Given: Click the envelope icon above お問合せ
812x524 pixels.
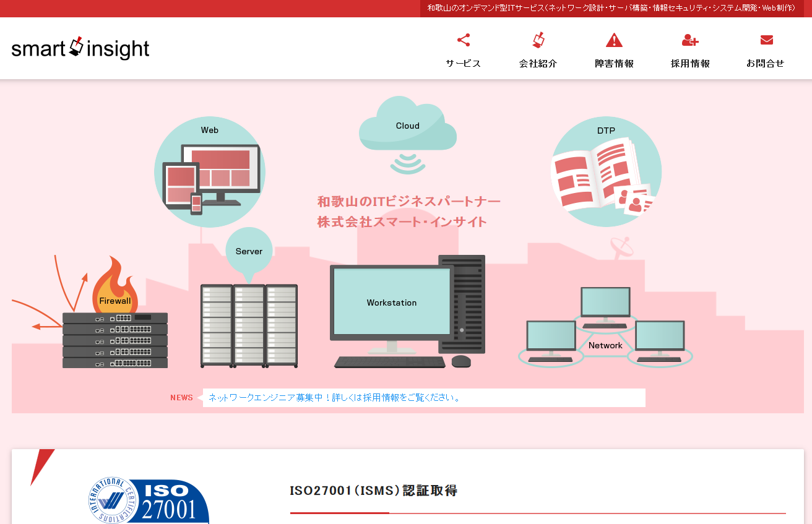Looking at the screenshot, I should 766,40.
